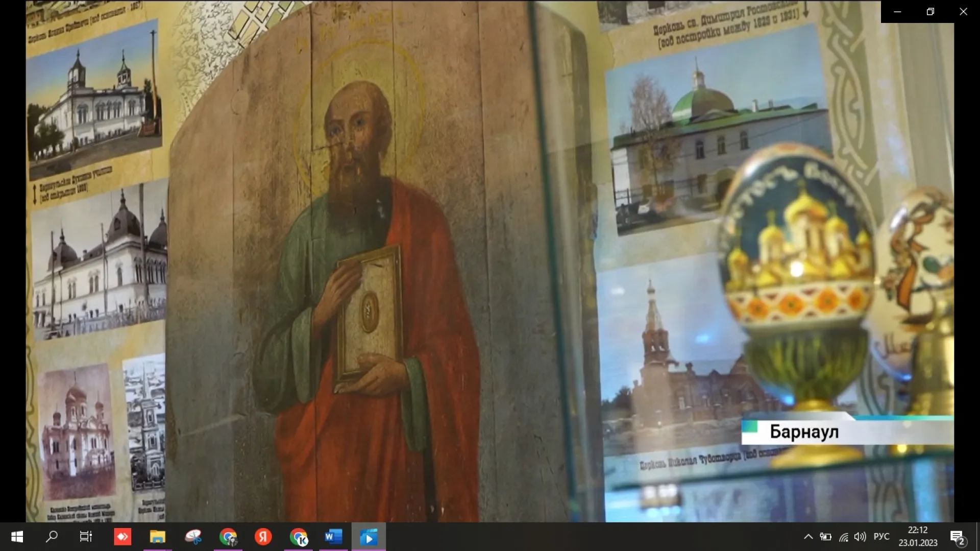Open File Explorer from taskbar
The width and height of the screenshot is (980, 551).
[x=158, y=537]
